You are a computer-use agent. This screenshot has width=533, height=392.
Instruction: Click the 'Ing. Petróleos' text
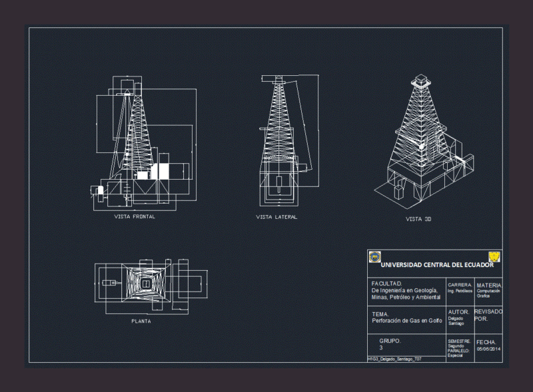pos(460,291)
